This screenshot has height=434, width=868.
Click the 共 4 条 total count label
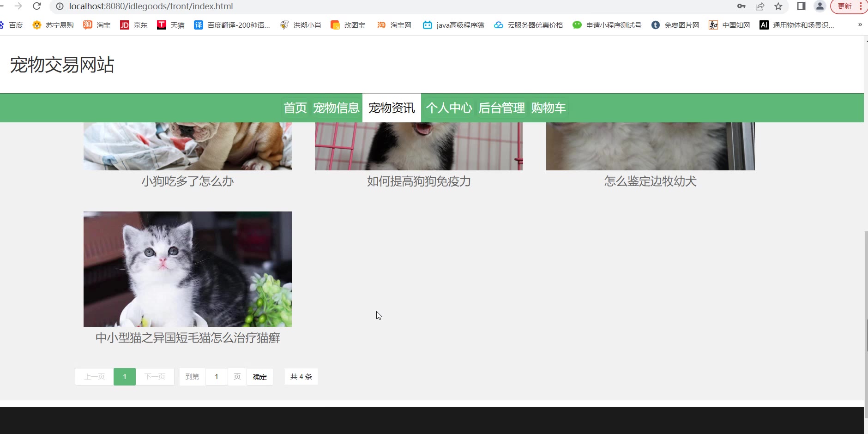pos(301,377)
